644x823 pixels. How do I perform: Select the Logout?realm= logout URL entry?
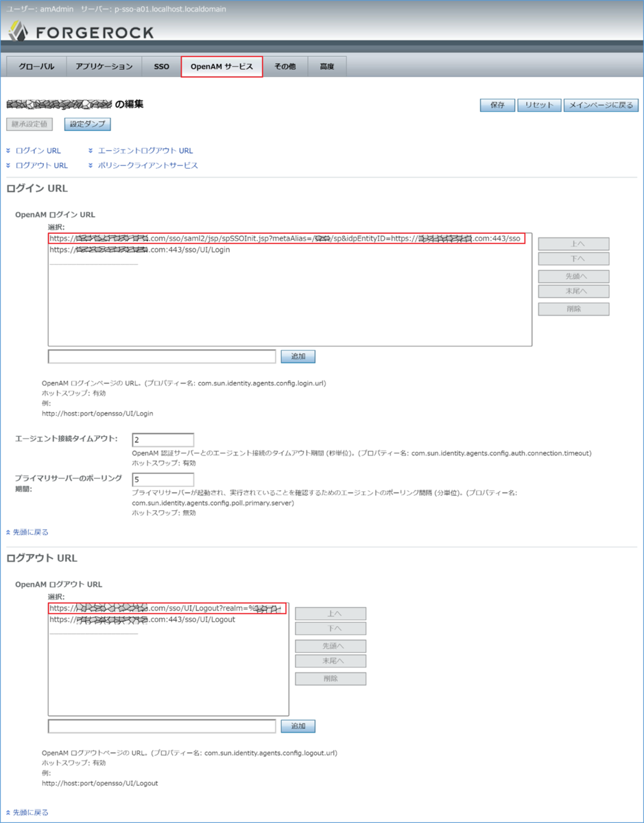click(x=167, y=608)
